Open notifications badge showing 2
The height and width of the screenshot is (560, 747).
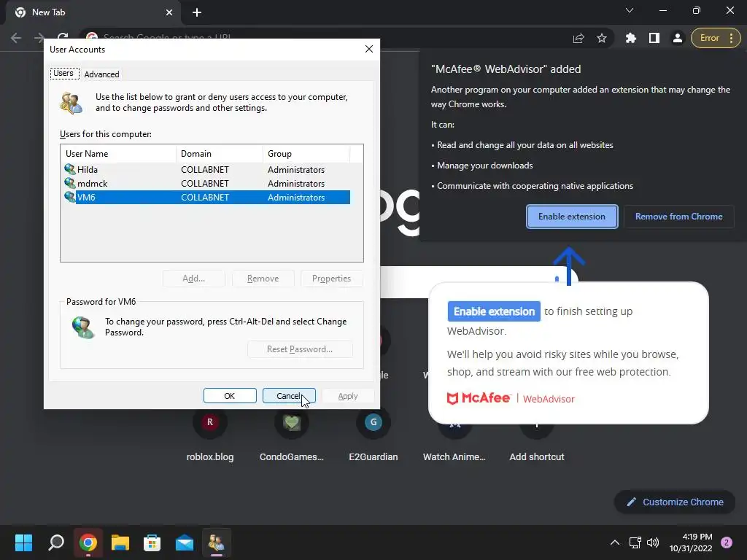[727, 542]
